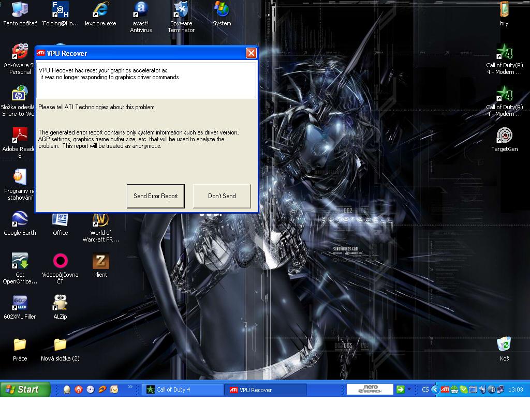530x420 pixels.
Task: Open the Nero search dropdown arrow
Action: (409, 389)
